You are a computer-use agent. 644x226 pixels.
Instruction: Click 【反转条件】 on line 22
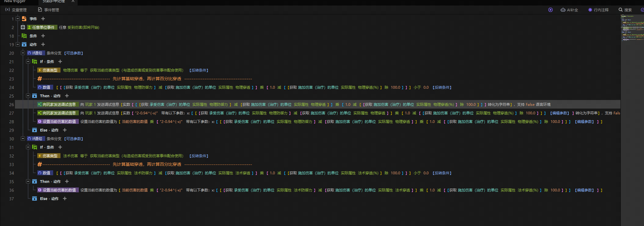(x=199, y=70)
